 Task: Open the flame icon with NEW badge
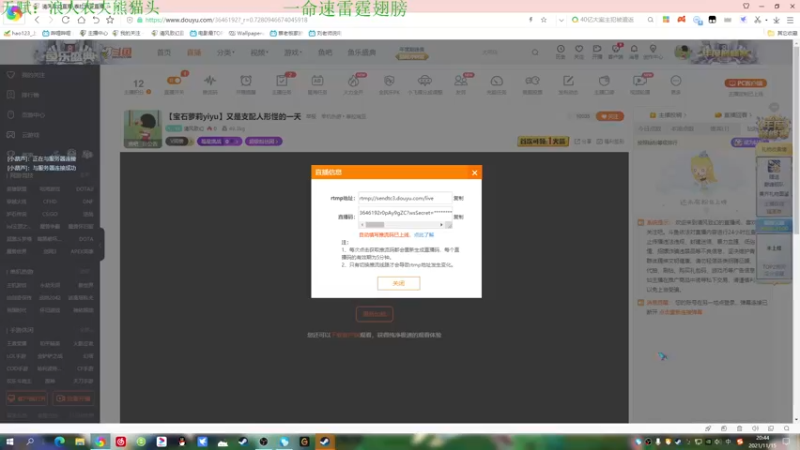(x=353, y=81)
